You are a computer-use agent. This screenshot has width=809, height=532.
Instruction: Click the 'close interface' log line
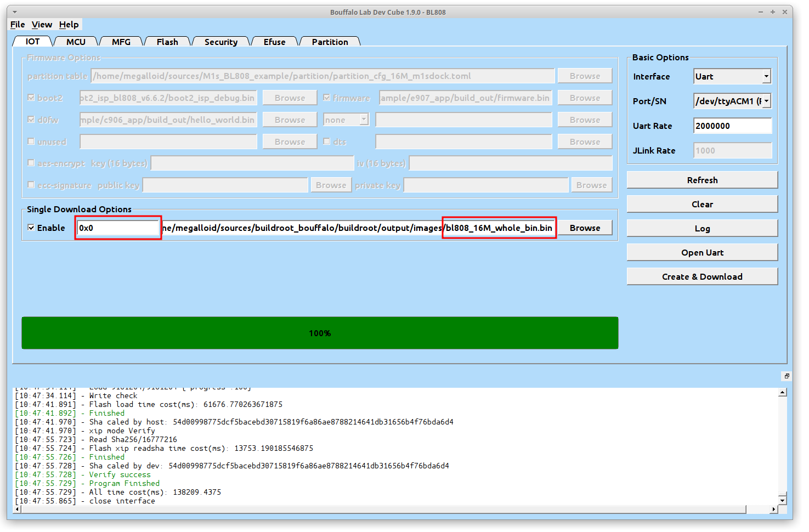(85, 501)
